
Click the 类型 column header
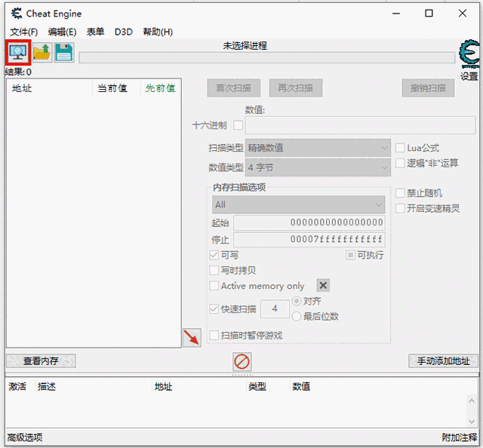257,386
